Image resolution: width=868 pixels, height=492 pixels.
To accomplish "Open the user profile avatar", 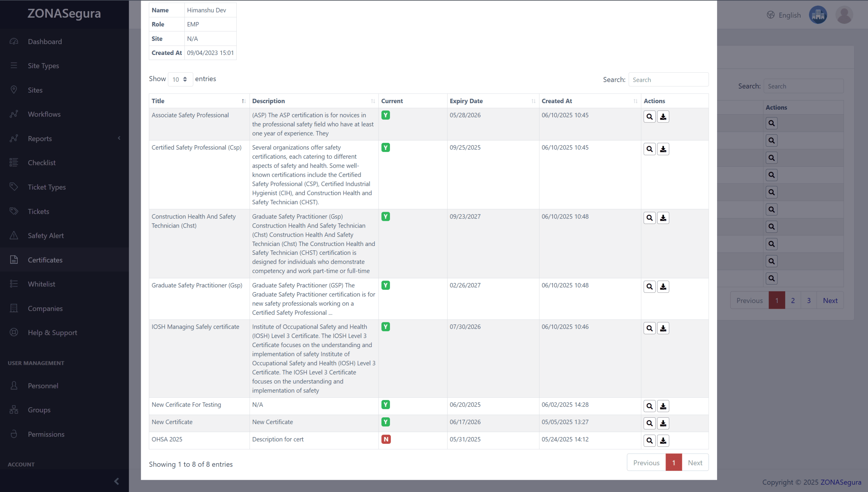I will [x=844, y=15].
